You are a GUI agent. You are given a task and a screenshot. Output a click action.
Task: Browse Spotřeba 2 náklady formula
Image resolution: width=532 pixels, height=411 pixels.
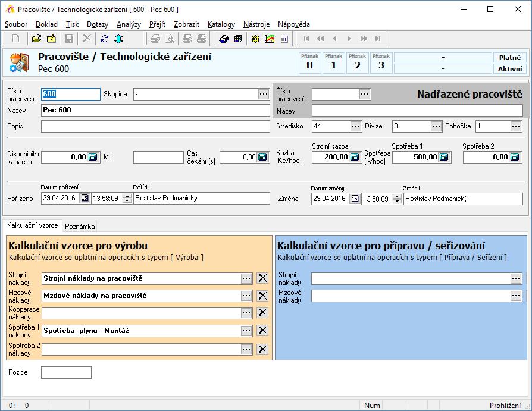click(x=246, y=349)
